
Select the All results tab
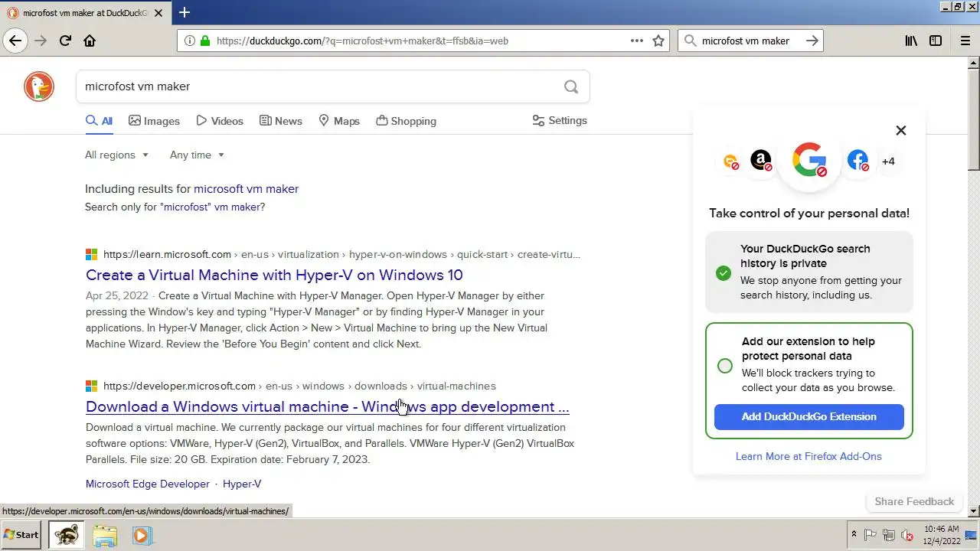[x=99, y=121]
